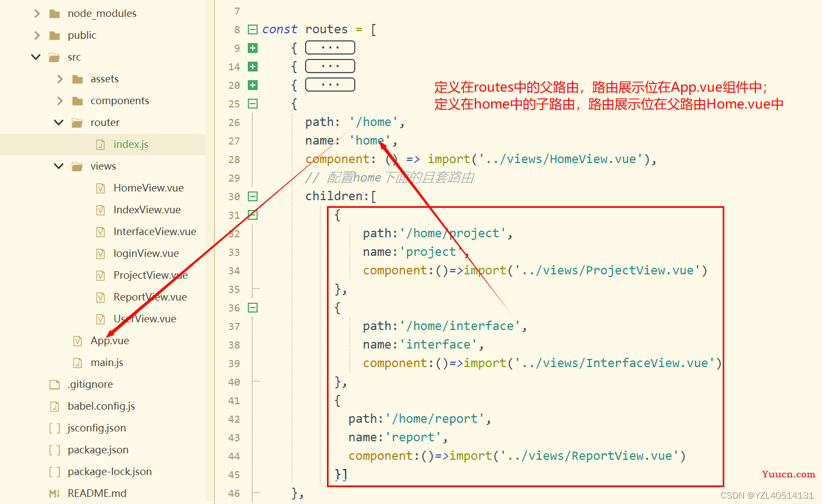Click the src folder icon
822x504 pixels.
coord(55,57)
